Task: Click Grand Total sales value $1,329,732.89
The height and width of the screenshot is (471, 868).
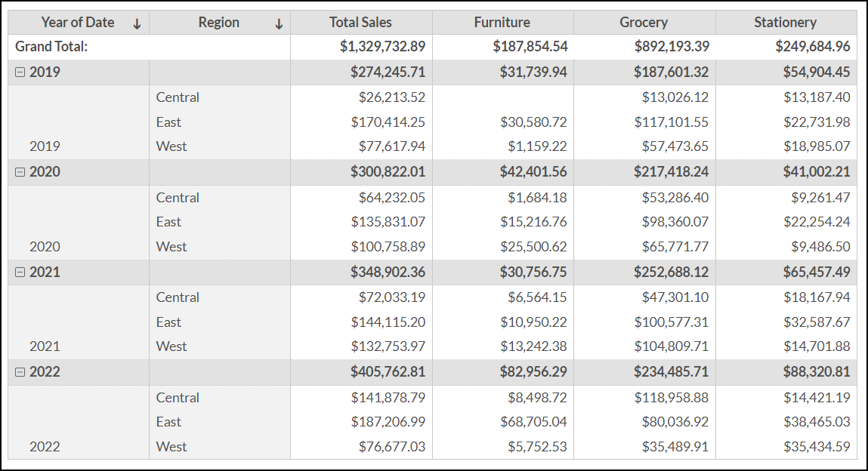Action: click(x=382, y=47)
